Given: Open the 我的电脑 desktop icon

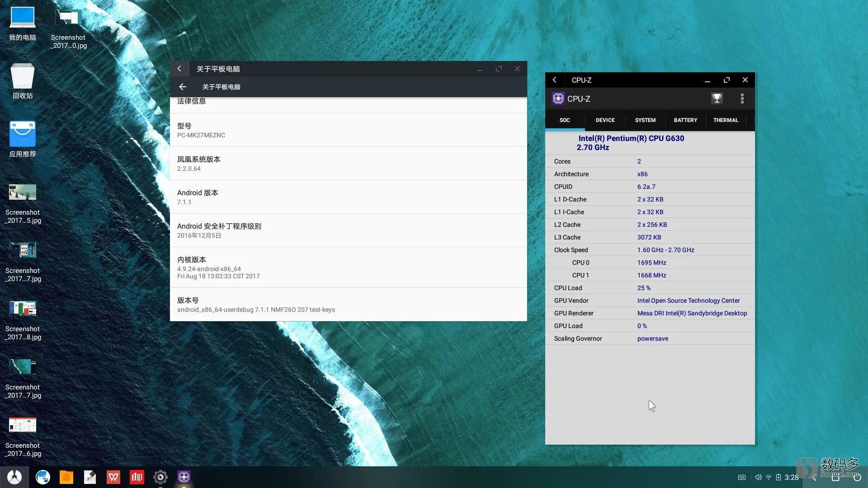Looking at the screenshot, I should (x=23, y=23).
